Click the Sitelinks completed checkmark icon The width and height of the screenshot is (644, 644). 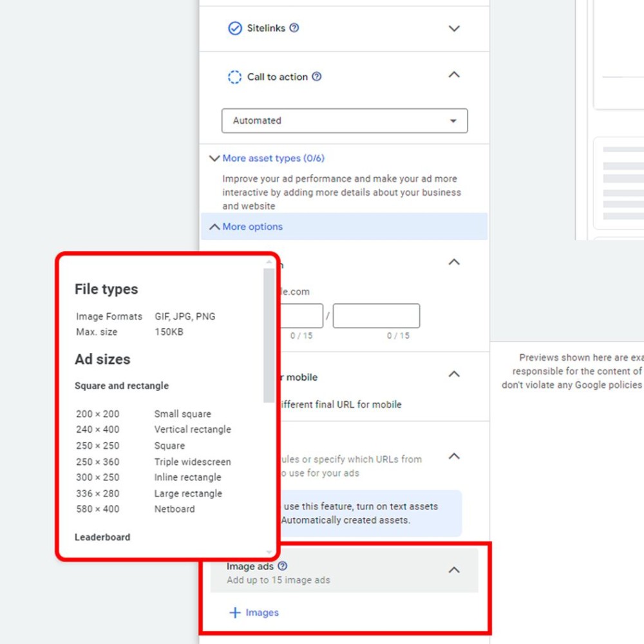(235, 28)
